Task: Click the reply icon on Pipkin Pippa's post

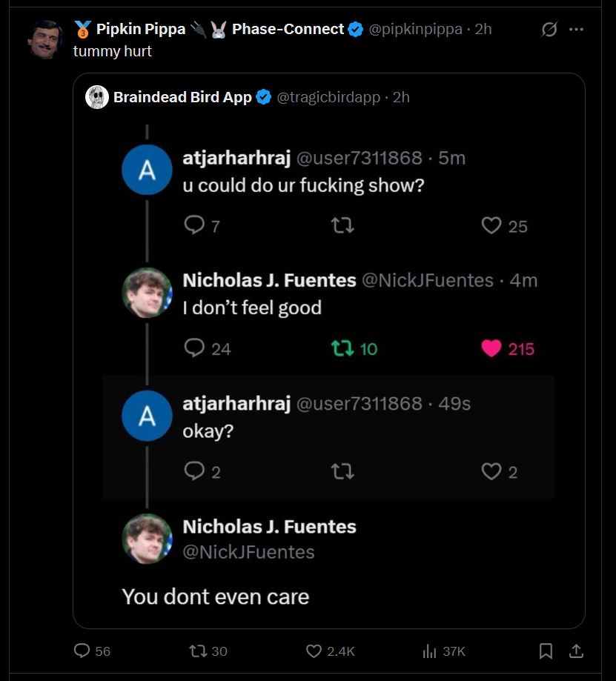Action: pyautogui.click(x=82, y=651)
